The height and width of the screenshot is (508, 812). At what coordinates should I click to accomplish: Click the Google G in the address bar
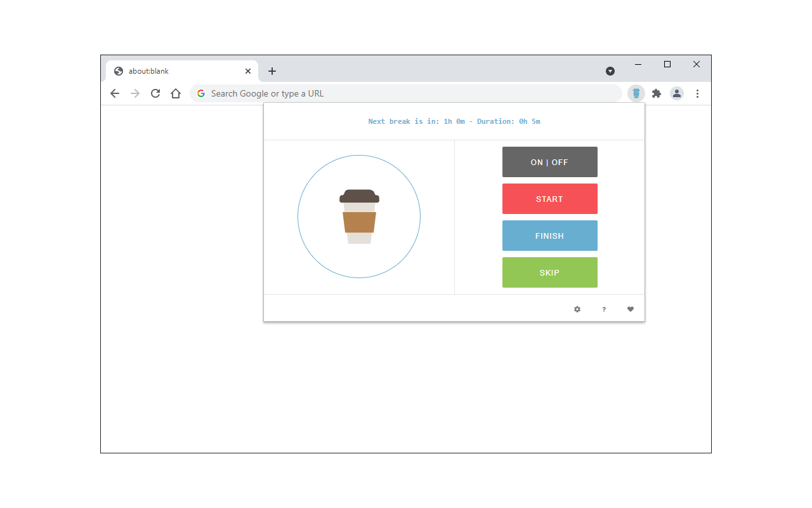200,93
